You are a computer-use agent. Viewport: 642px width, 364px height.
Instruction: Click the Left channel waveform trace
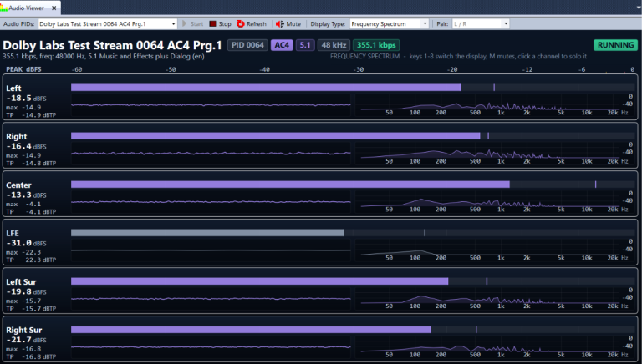(x=211, y=105)
